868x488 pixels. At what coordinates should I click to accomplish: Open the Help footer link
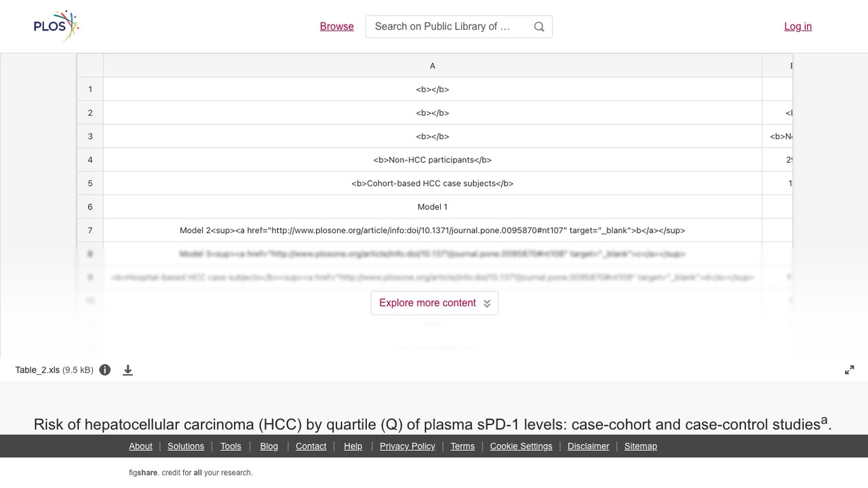[x=353, y=446]
